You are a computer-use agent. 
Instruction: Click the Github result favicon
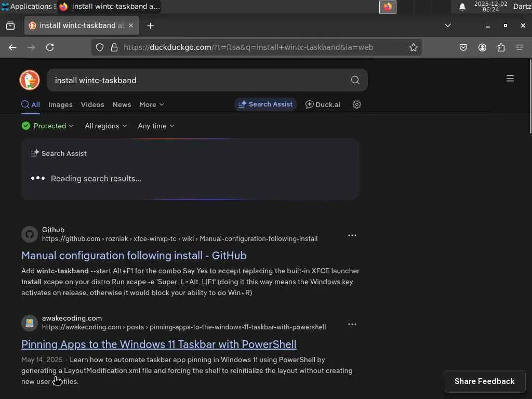(x=30, y=234)
